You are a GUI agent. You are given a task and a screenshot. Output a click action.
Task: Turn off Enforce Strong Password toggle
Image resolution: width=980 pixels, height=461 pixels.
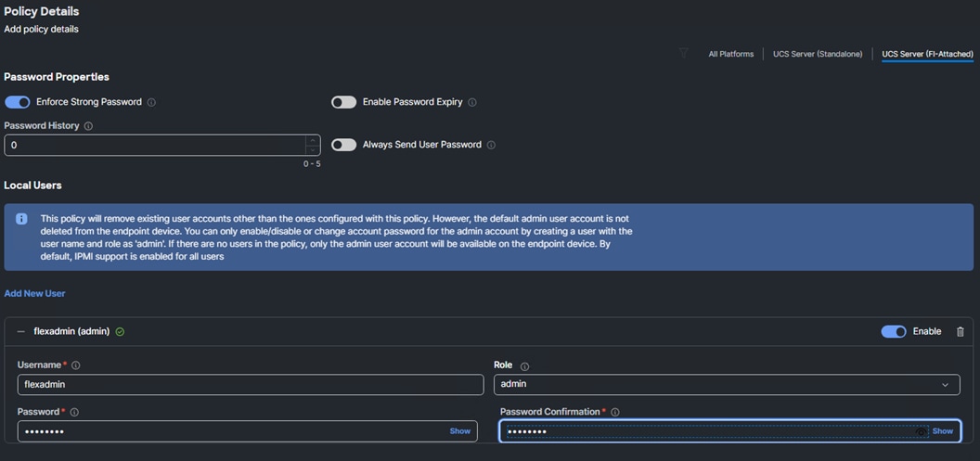(x=18, y=102)
